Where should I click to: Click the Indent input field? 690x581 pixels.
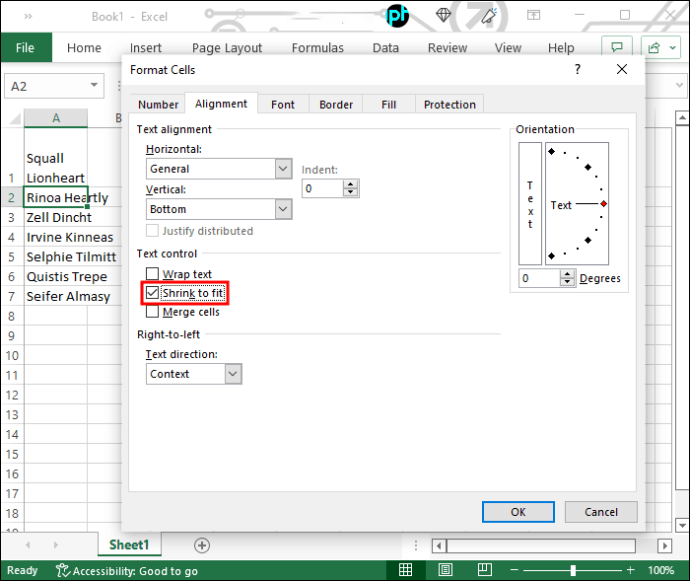coord(322,188)
